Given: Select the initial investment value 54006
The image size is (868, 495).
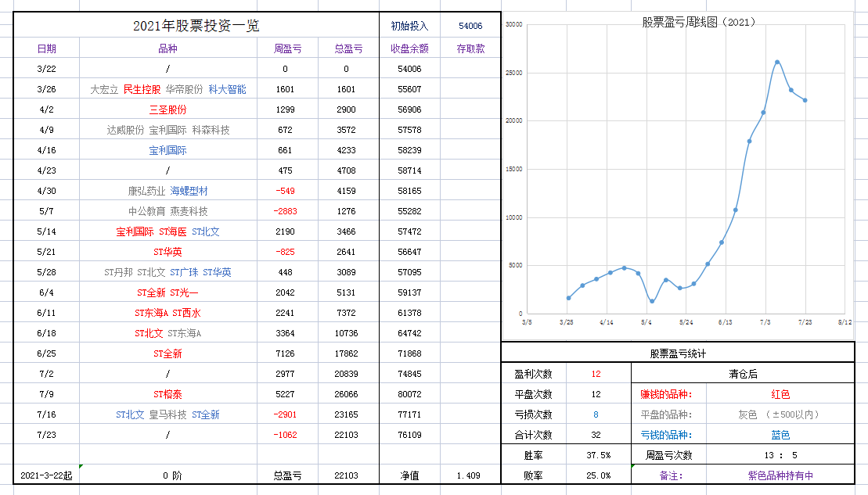Looking at the screenshot, I should coord(470,26).
